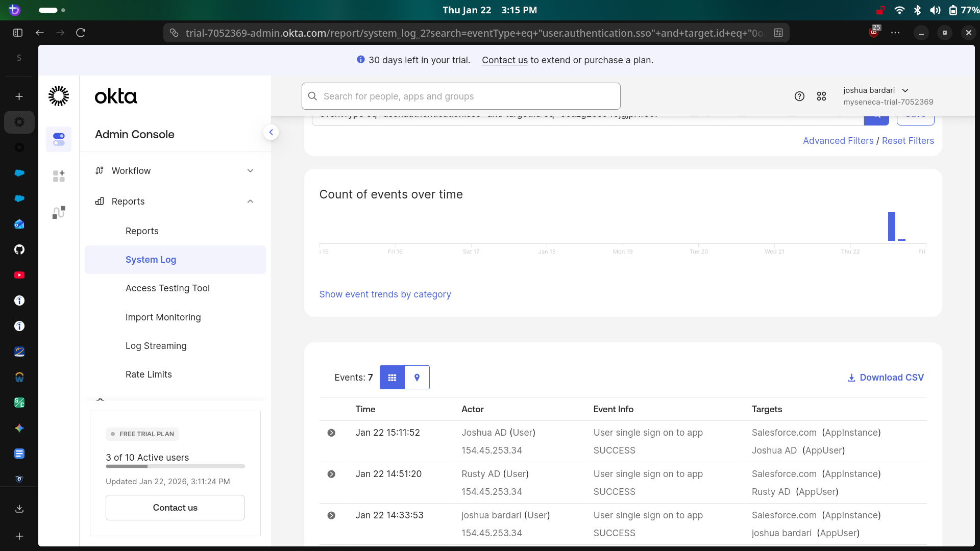This screenshot has width=980, height=551.
Task: Switch events to grid table view
Action: coord(391,378)
